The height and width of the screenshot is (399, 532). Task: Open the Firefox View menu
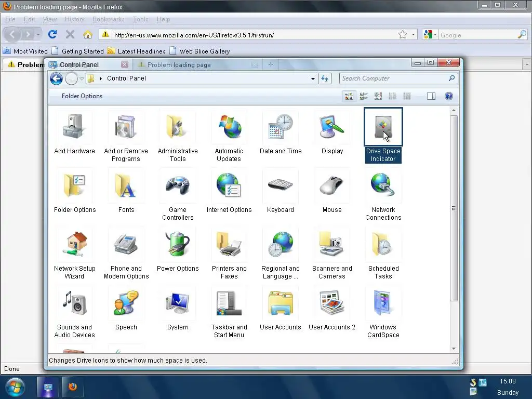49,19
